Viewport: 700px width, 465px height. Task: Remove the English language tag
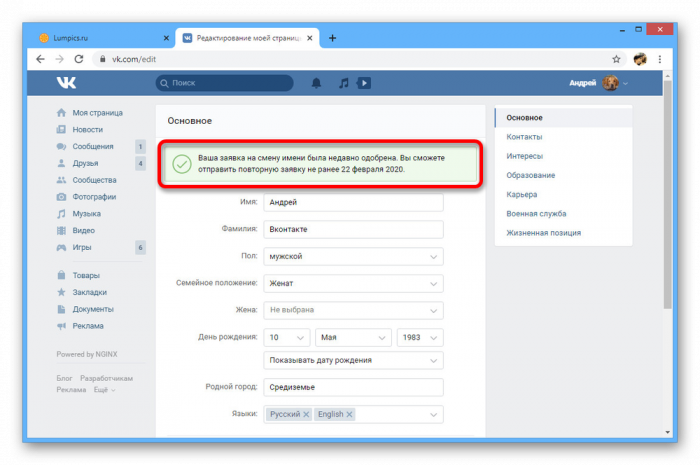pos(350,414)
